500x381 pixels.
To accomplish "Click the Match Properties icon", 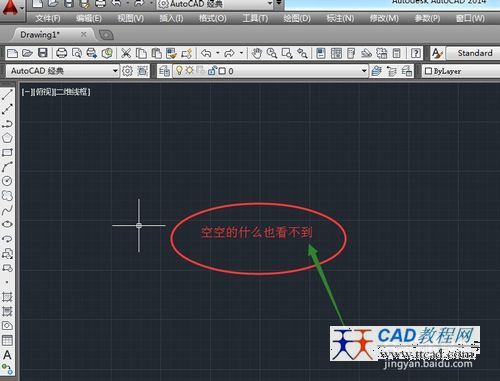I will [x=171, y=53].
